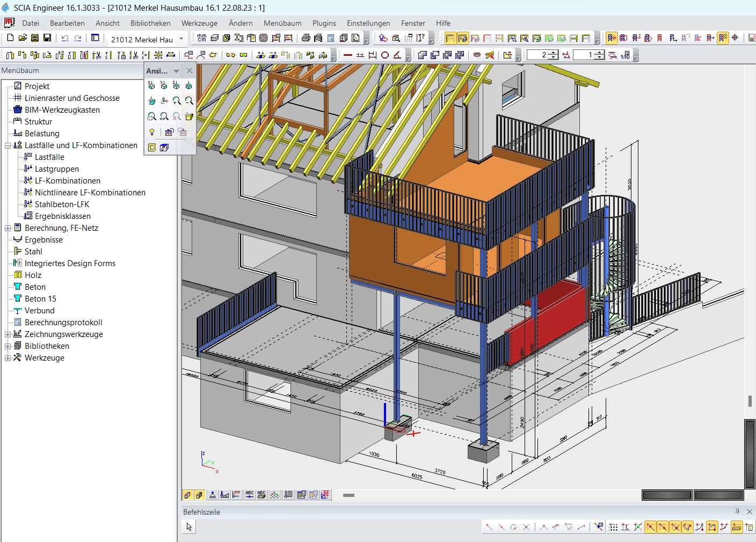Print with the printer icon
This screenshot has height=542, width=756.
point(306,38)
